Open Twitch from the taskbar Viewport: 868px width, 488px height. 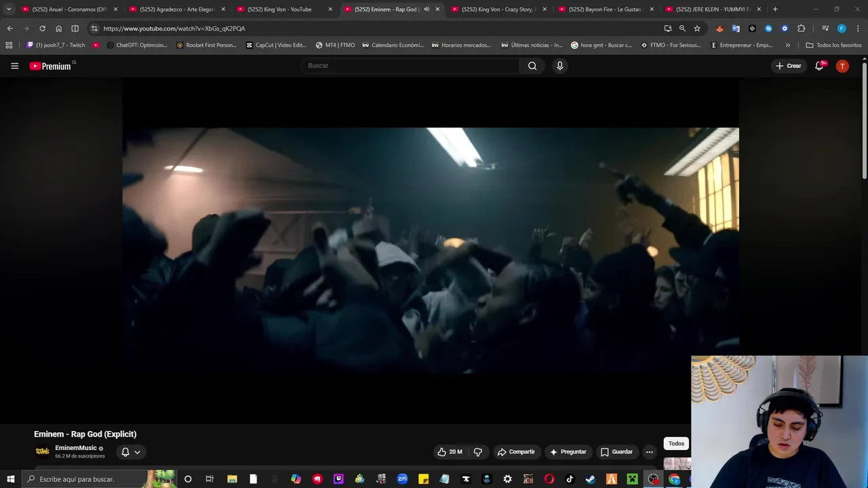point(338,479)
